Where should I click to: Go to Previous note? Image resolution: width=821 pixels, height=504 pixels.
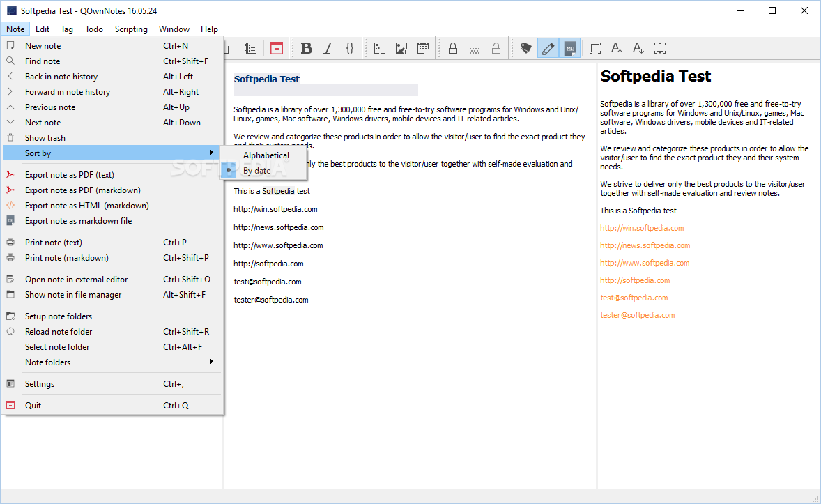(x=112, y=107)
